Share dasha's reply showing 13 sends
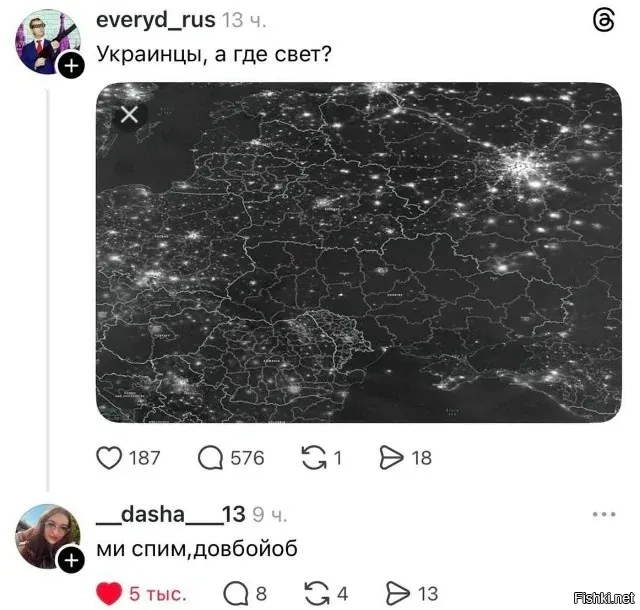 398,594
